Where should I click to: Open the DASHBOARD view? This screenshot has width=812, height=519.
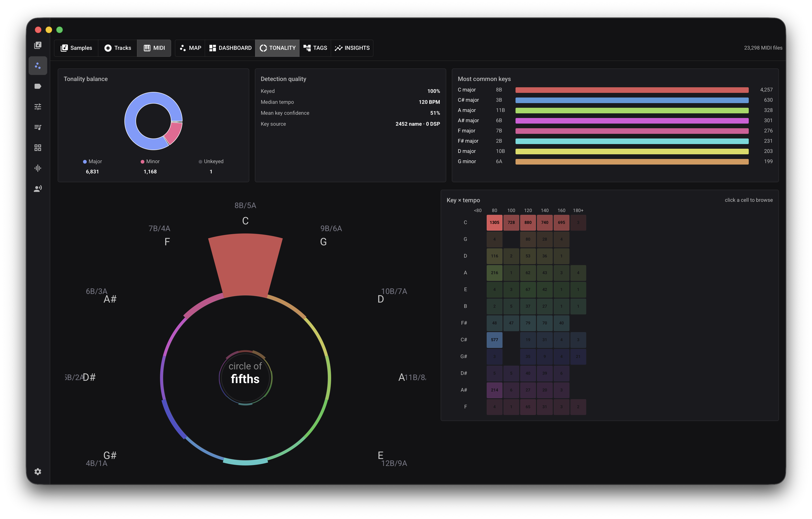[x=230, y=48]
